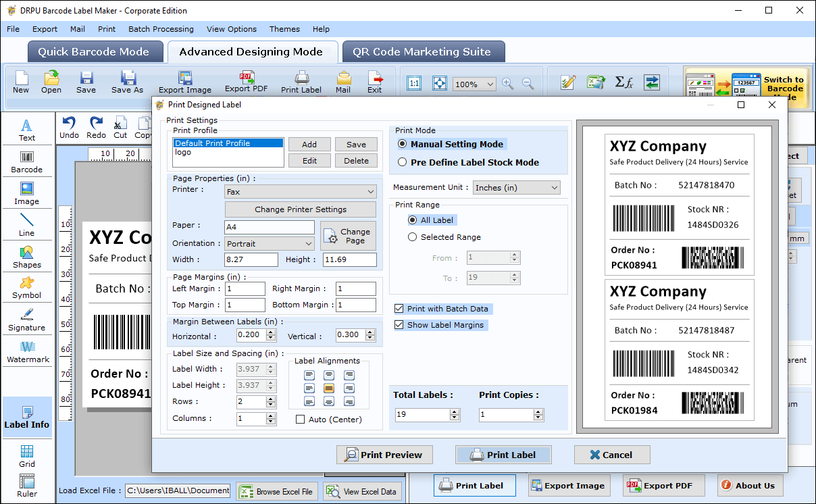Increase the Horizontal margin between labels spinner

(x=271, y=332)
